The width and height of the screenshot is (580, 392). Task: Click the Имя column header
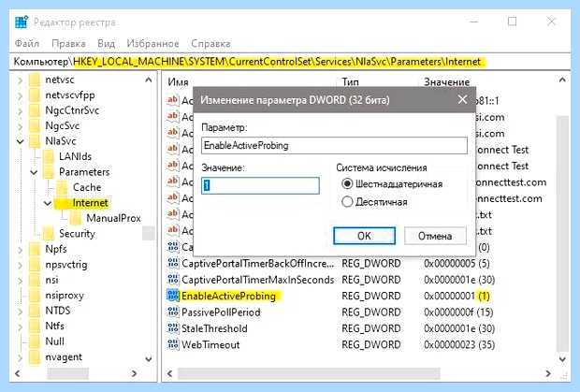179,81
